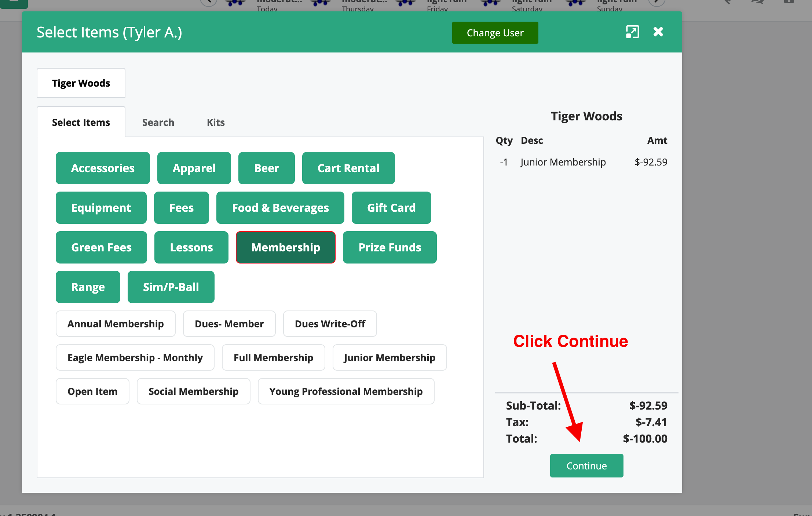Screen dimensions: 812x516
Task: Click Junior Membership line in cart
Action: tap(563, 162)
